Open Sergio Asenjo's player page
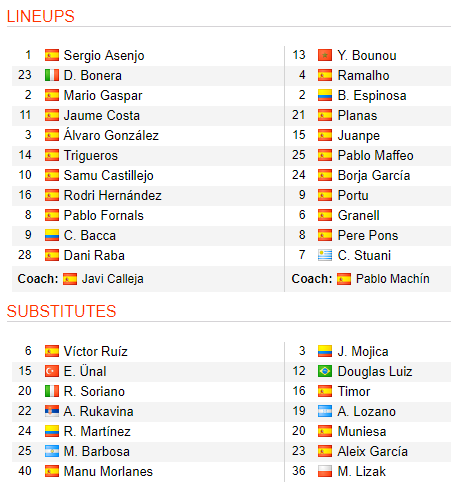 pos(104,56)
